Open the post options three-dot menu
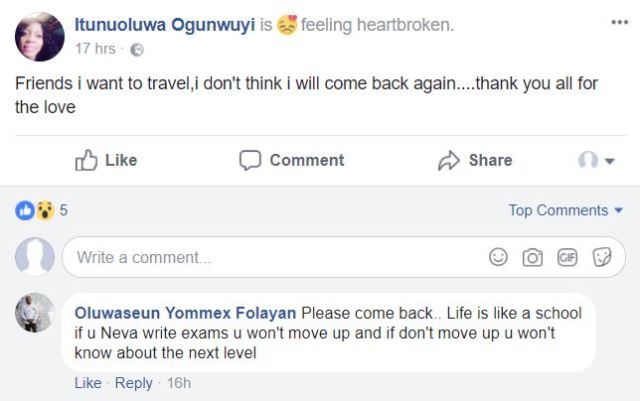640x401 pixels. 620,23
